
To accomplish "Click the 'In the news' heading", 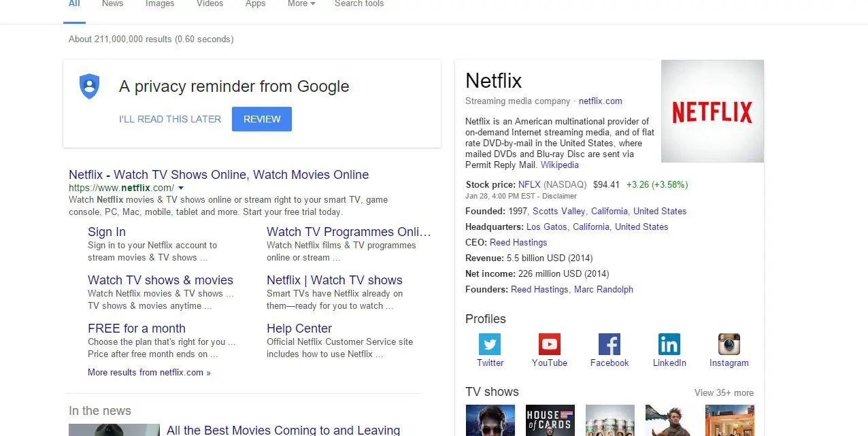I will pyautogui.click(x=100, y=411).
